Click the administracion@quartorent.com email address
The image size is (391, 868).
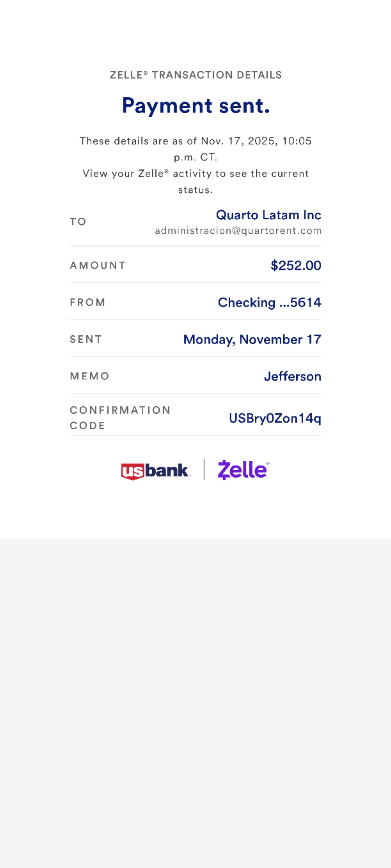tap(238, 231)
